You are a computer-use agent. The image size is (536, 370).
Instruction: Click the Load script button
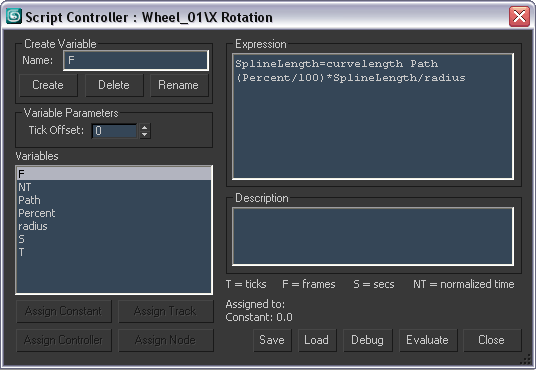click(x=317, y=340)
